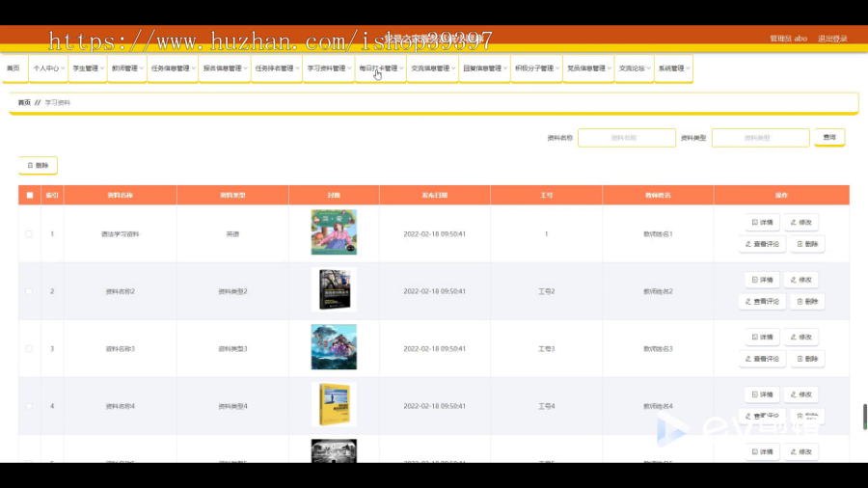Click the page vertical scrollbar thumb
The image size is (868, 488).
click(x=865, y=417)
